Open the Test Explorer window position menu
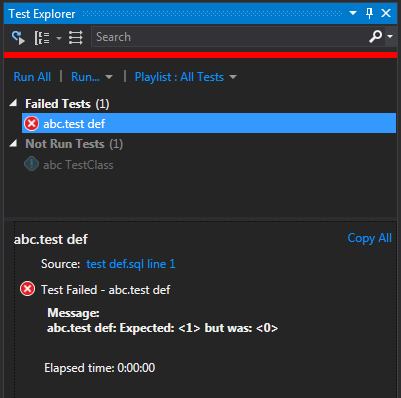Screen dimensions: 401x398 (353, 13)
